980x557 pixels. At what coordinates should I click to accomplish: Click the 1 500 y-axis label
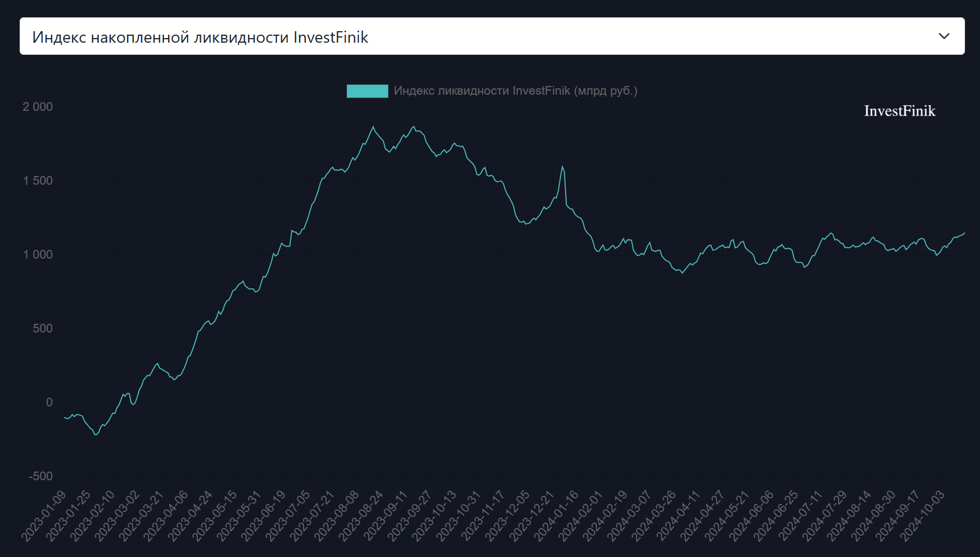38,181
